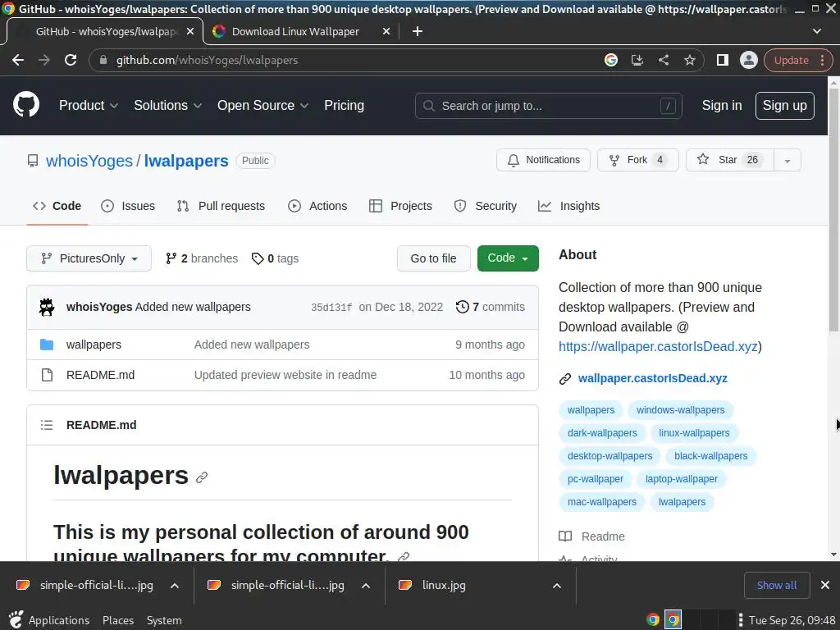Click the Sign up button
Screen dimensions: 840x630
(x=784, y=106)
